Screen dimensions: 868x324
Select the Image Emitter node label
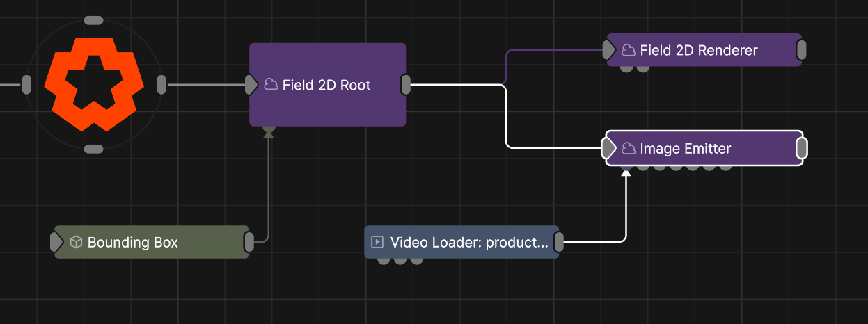pyautogui.click(x=686, y=148)
